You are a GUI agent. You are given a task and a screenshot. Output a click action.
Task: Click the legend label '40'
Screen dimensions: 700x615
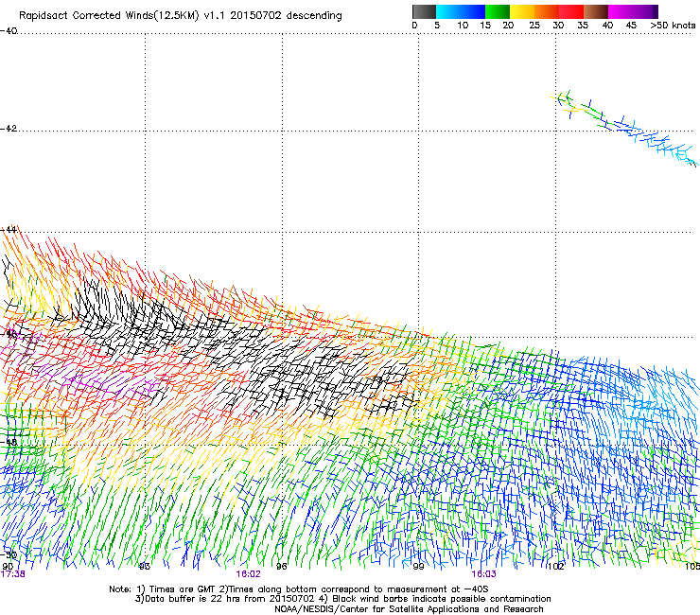pos(607,26)
